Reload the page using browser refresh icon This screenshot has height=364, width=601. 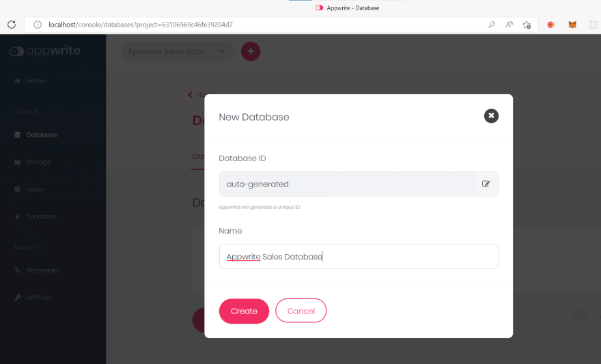(12, 25)
